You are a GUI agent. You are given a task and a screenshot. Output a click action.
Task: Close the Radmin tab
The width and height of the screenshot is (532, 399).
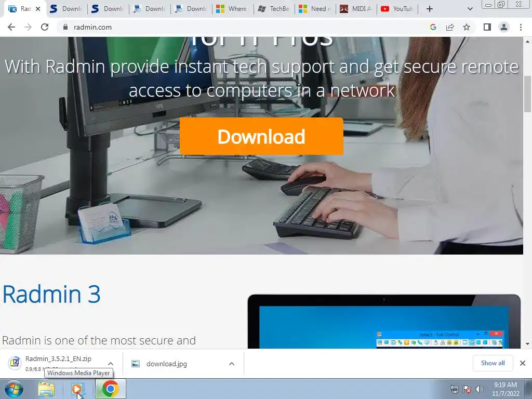point(38,9)
